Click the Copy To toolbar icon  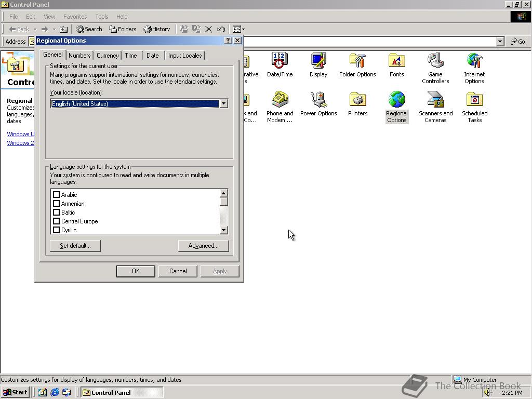pos(196,29)
